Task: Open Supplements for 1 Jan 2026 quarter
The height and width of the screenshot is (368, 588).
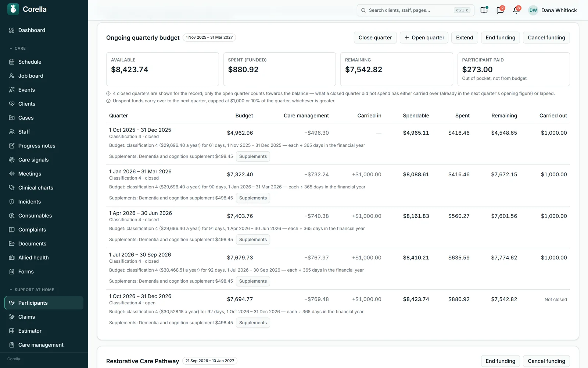Action: click(x=253, y=198)
